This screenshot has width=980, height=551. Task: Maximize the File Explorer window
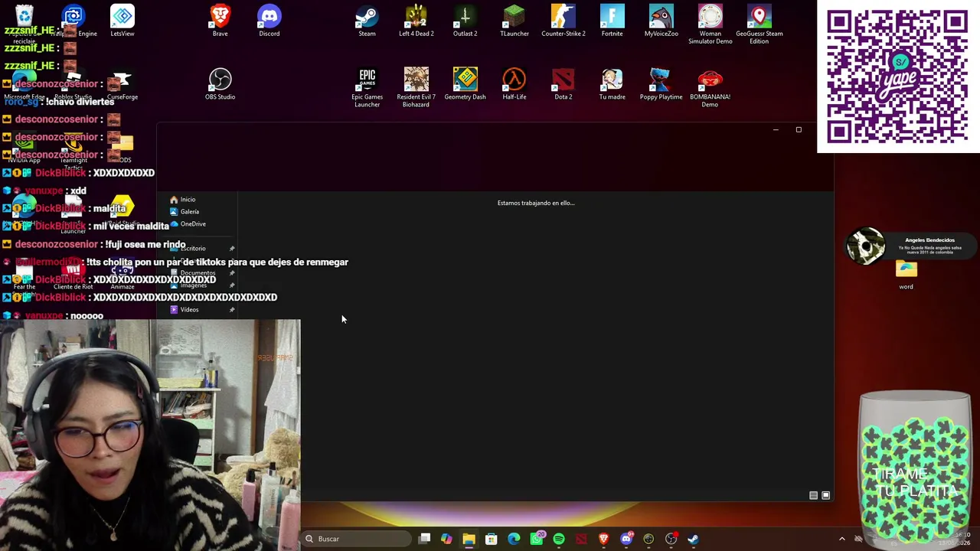point(799,130)
